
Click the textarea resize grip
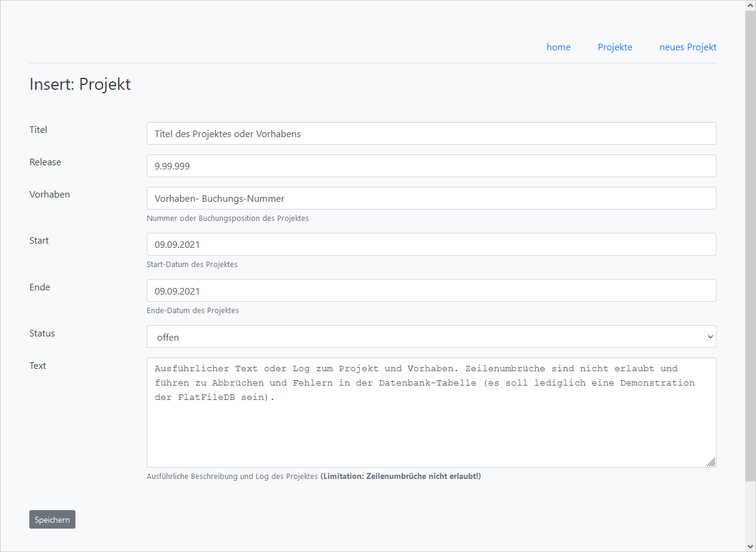click(711, 462)
